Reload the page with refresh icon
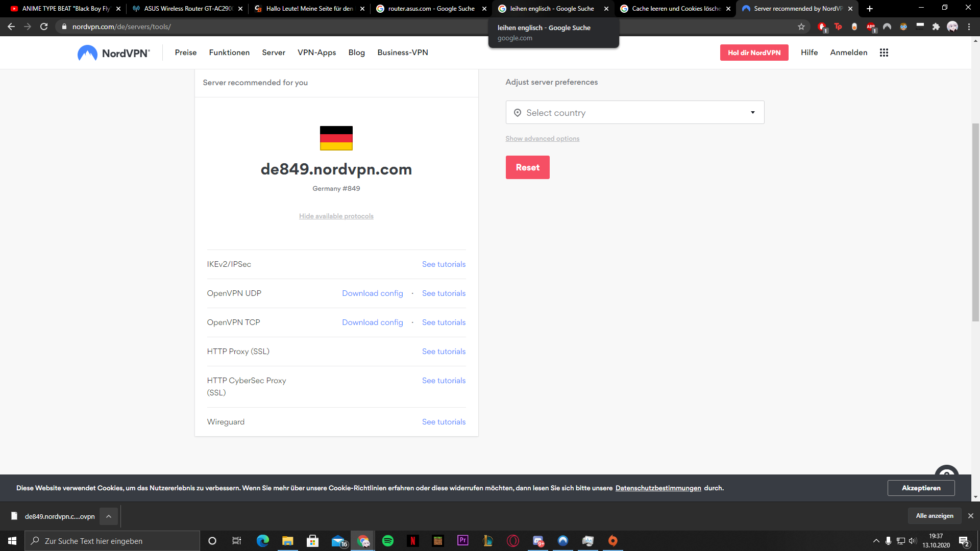Screen dimensions: 980x551 point(44,27)
